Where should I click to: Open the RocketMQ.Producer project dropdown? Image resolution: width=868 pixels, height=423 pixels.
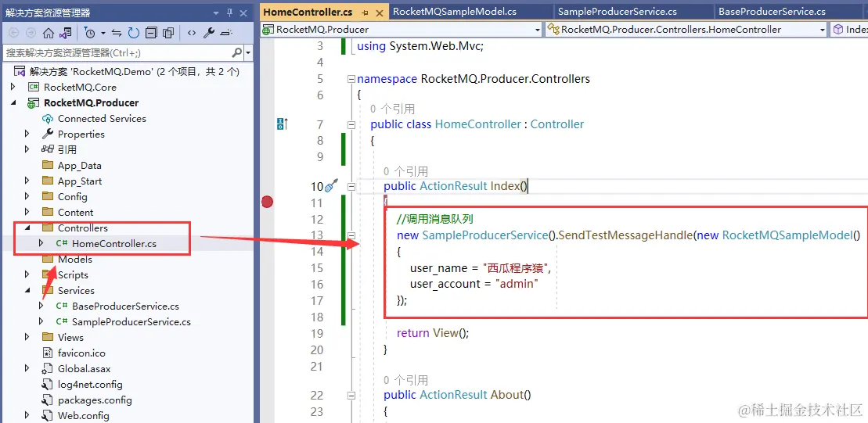click(x=538, y=29)
